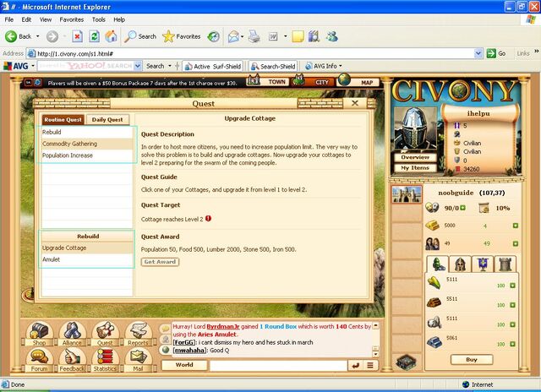Viewport: 541px width, 392px height.
Task: Click the Refresh page icon
Action: click(x=94, y=36)
